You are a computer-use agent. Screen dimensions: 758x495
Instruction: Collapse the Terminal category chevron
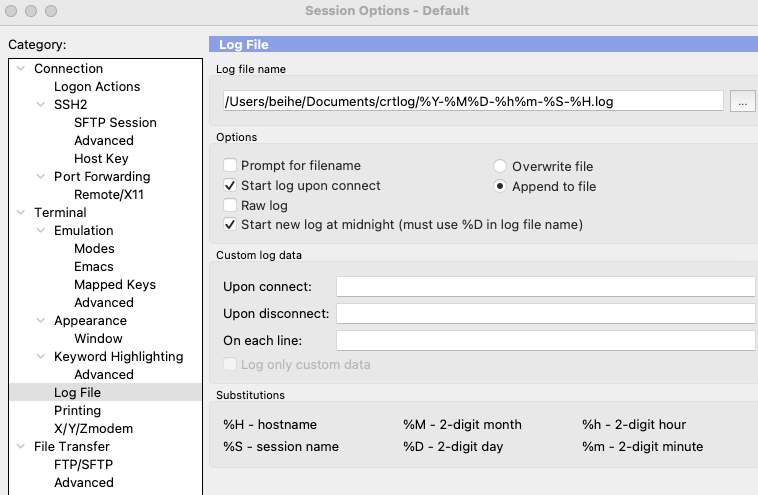click(21, 212)
